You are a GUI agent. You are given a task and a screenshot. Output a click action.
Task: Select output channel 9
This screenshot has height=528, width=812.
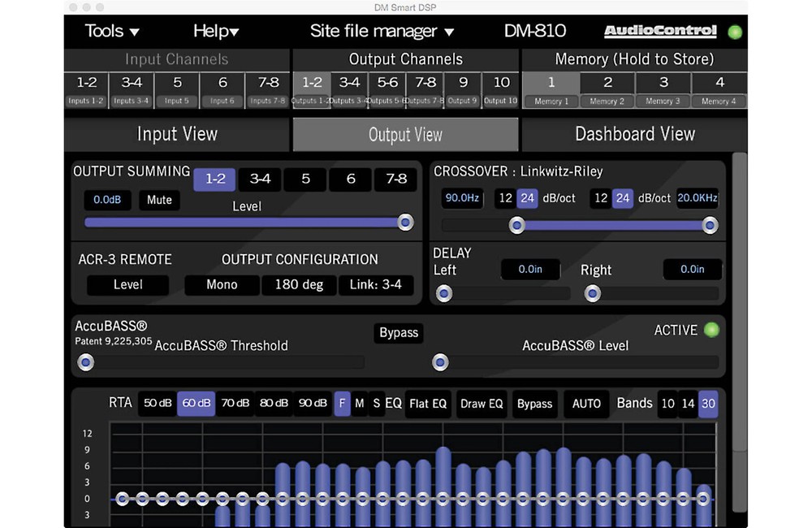[x=463, y=90]
